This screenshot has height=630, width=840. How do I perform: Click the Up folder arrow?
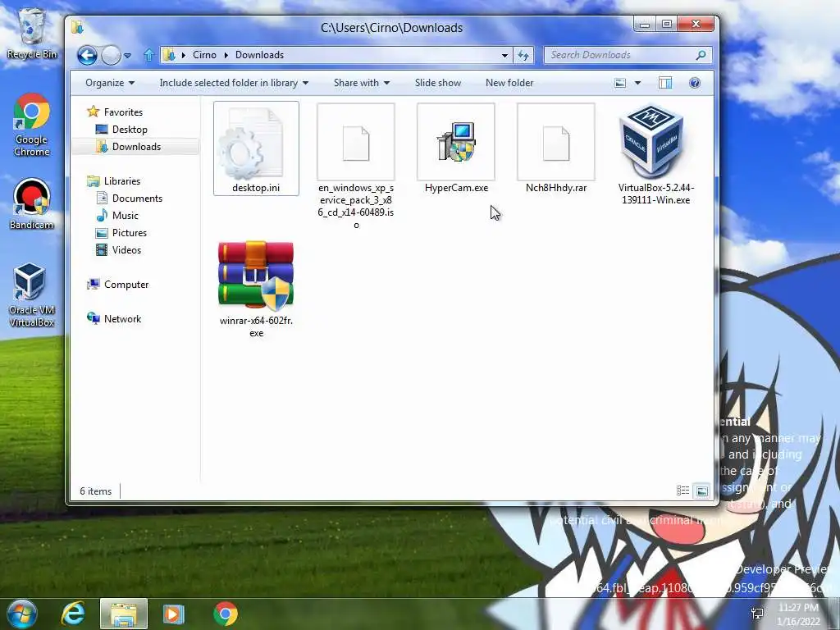[x=149, y=55]
